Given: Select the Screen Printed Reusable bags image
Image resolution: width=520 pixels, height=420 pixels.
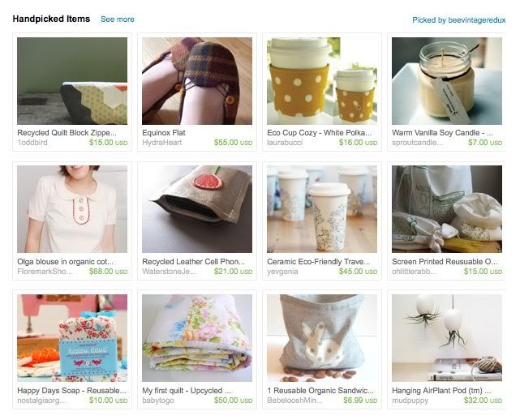Looking at the screenshot, I should tap(447, 209).
